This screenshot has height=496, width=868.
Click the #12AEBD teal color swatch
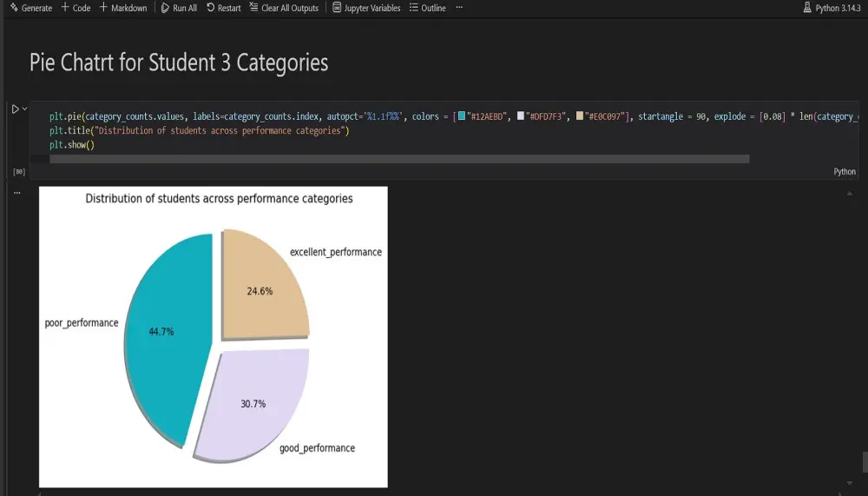462,116
